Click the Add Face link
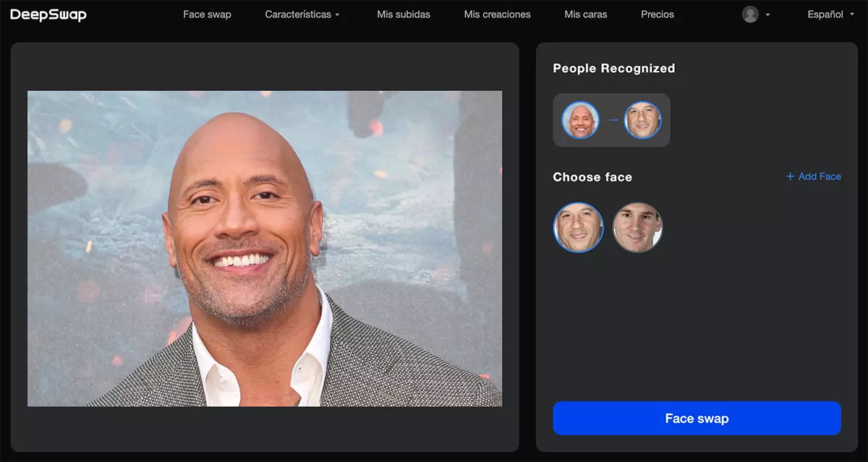 pyautogui.click(x=818, y=176)
